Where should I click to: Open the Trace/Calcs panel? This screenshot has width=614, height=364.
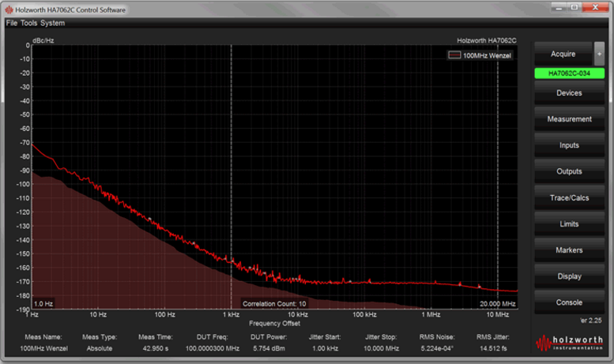click(x=569, y=198)
